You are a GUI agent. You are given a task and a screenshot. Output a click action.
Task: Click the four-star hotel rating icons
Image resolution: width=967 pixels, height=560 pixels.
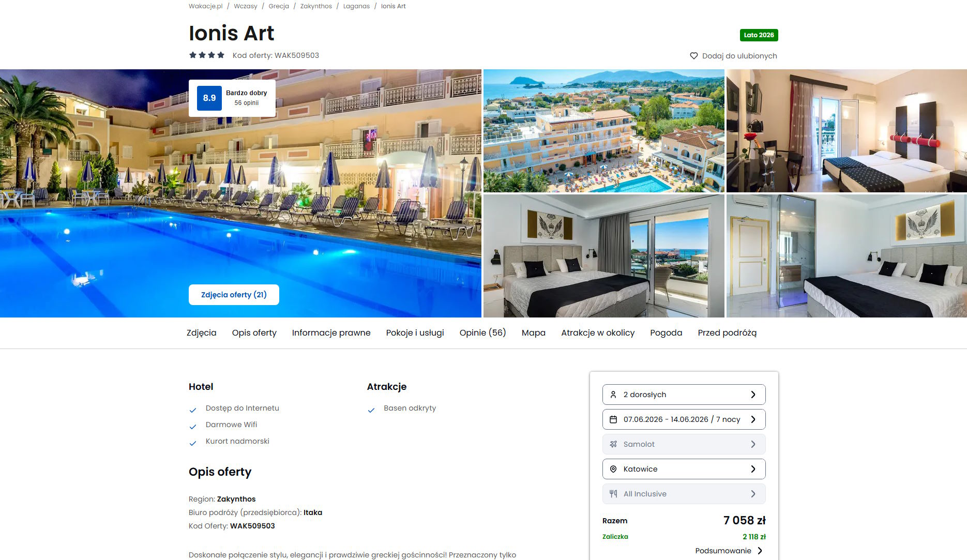207,55
